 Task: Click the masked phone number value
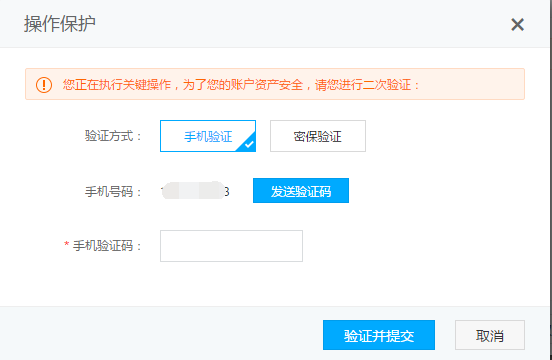(195, 191)
